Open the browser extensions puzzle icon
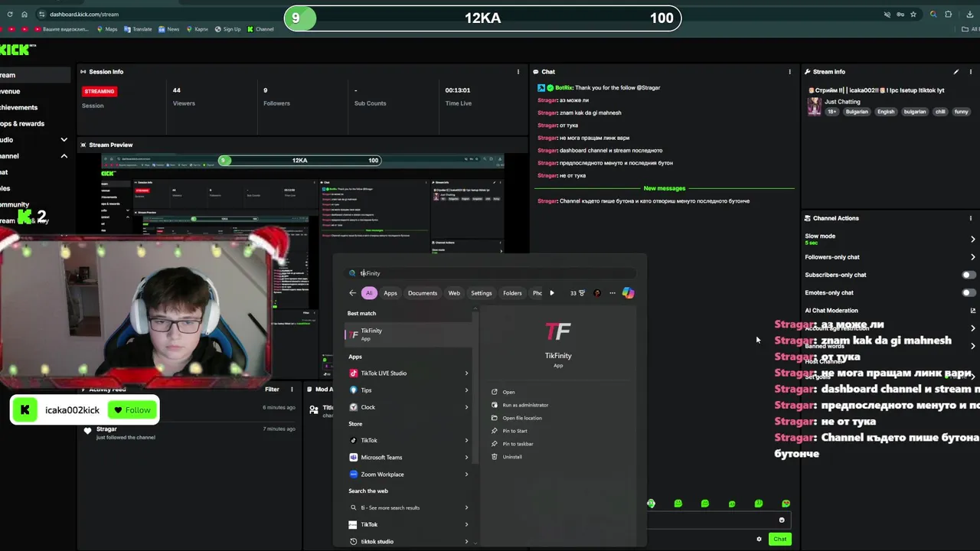Viewport: 980px width, 551px height. [x=948, y=14]
